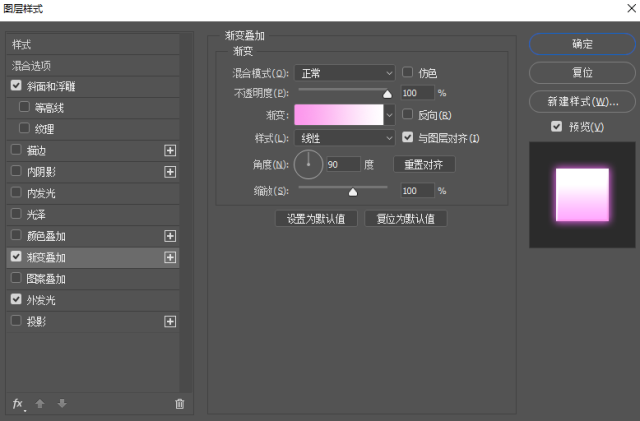Screen dimensions: 640x421
Task: Open the 光泽 settings row
Action: (x=93, y=214)
